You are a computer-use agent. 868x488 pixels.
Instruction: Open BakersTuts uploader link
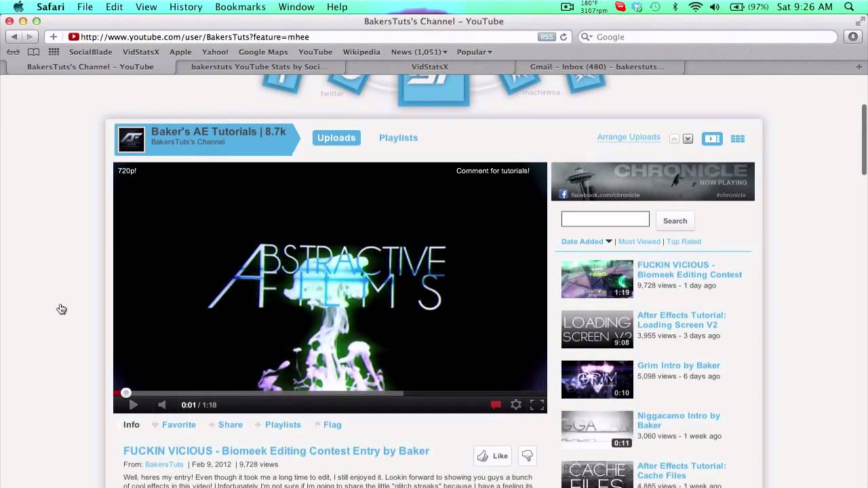[x=164, y=464]
